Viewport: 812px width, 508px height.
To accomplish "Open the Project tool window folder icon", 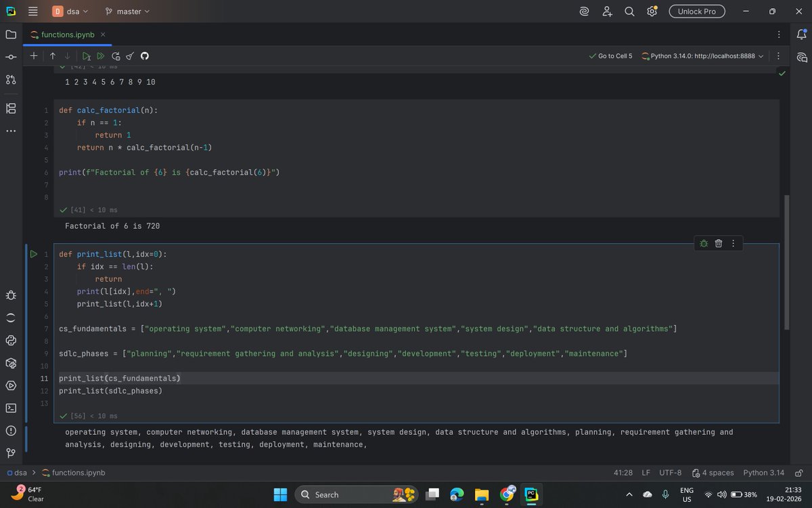I will click(10, 35).
